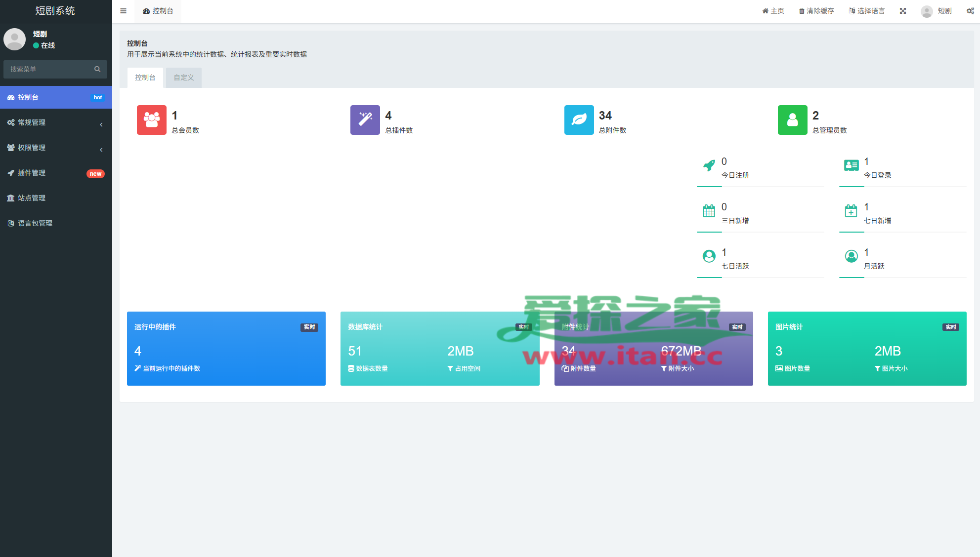Click the rocket icon for 今日注册
The width and height of the screenshot is (980, 557).
coord(709,166)
